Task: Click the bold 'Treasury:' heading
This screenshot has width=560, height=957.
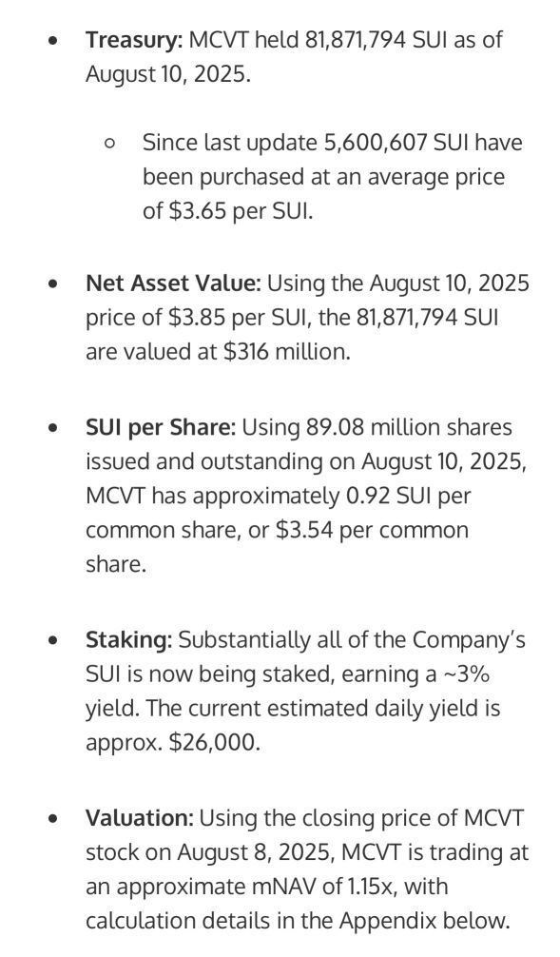Action: pyautogui.click(x=134, y=40)
